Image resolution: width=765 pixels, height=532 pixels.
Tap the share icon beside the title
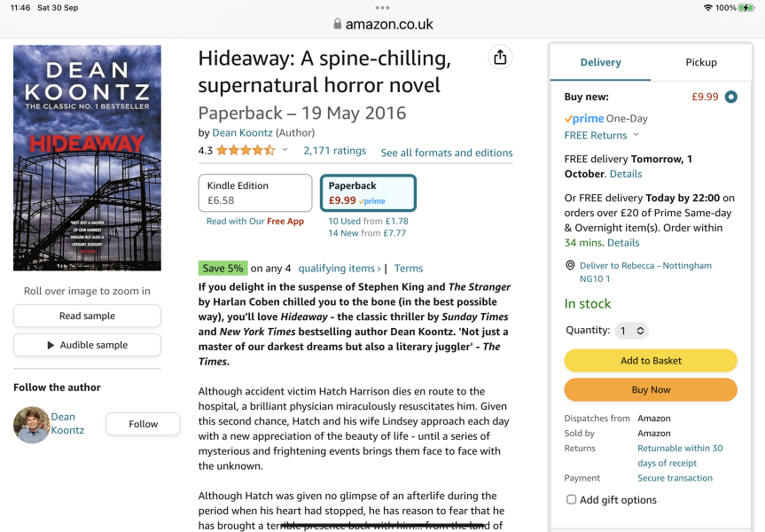(x=500, y=58)
